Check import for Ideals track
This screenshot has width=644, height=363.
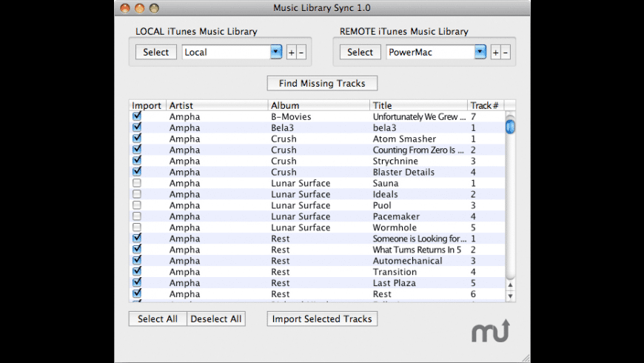137,194
